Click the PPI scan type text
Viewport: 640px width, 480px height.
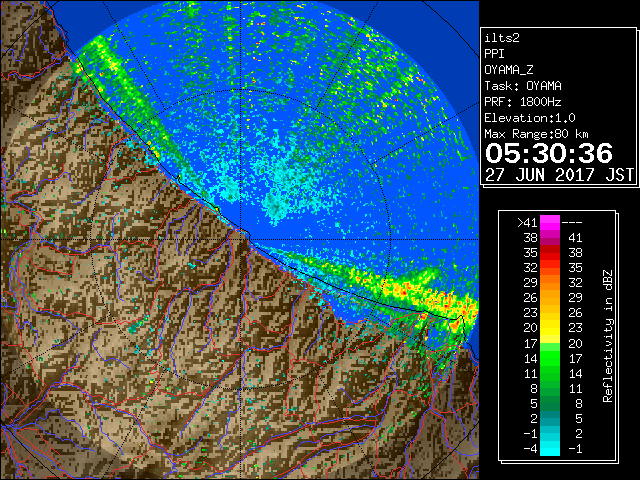tap(494, 54)
